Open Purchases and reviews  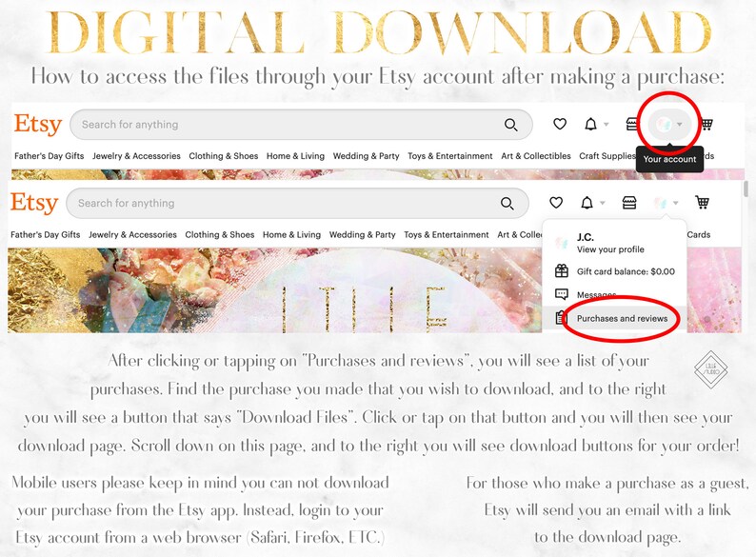(614, 318)
